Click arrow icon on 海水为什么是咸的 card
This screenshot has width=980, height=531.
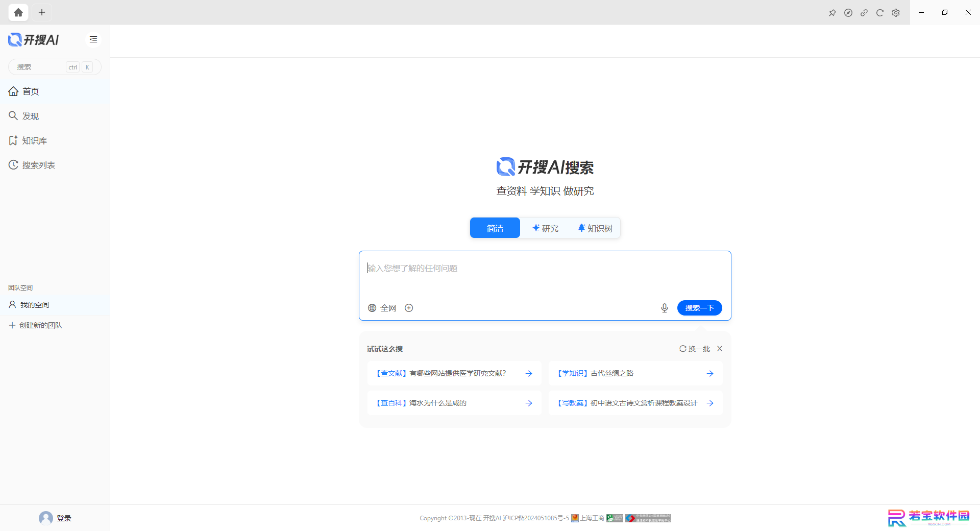point(529,403)
